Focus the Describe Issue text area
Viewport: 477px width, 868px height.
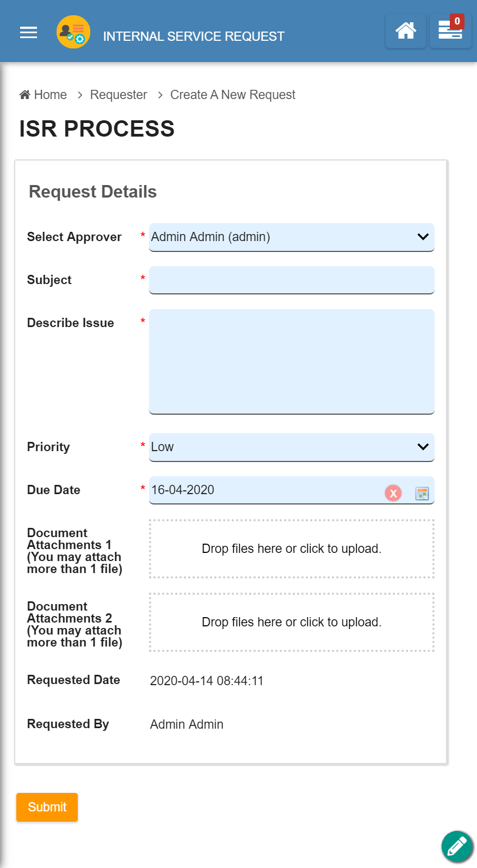[x=292, y=361]
